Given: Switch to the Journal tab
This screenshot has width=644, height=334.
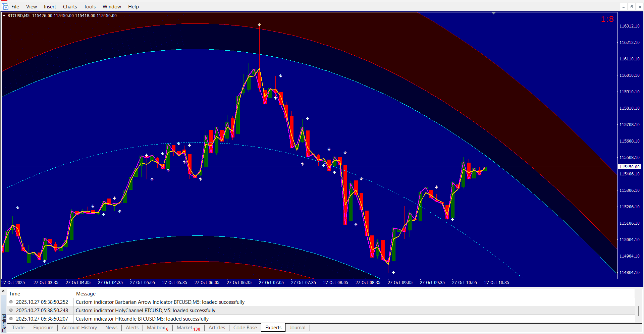Looking at the screenshot, I should pos(298,328).
